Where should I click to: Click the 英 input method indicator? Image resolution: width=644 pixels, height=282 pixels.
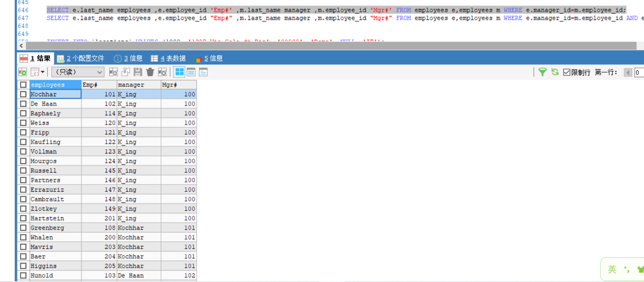click(x=612, y=268)
